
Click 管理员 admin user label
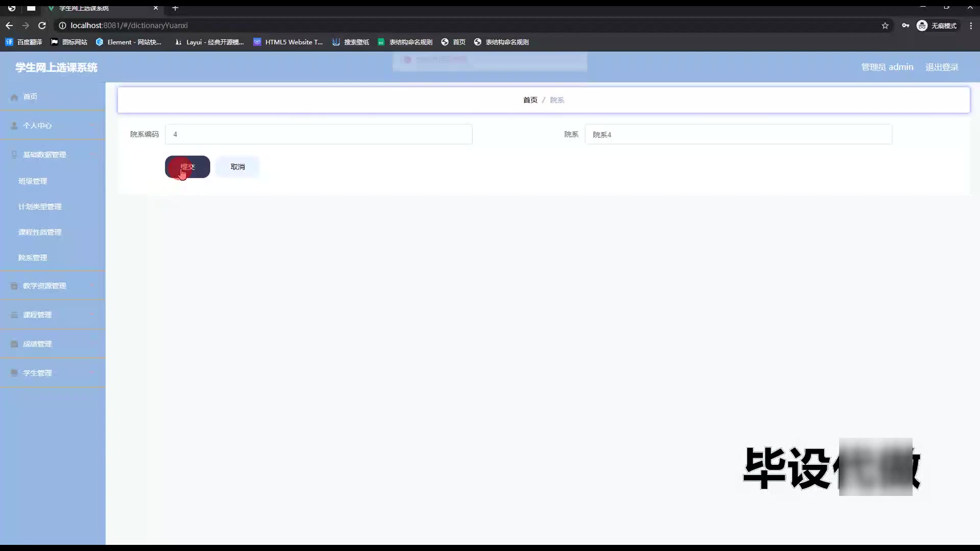(x=887, y=67)
